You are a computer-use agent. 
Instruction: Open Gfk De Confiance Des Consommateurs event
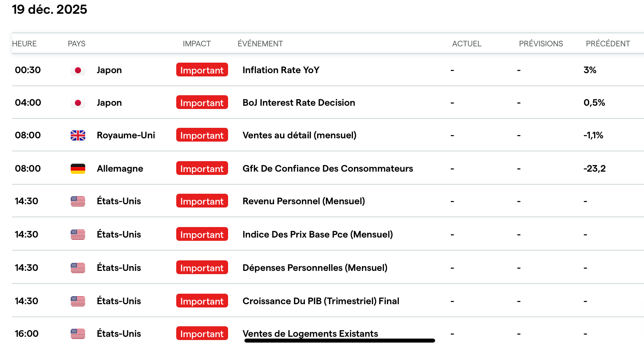click(328, 169)
